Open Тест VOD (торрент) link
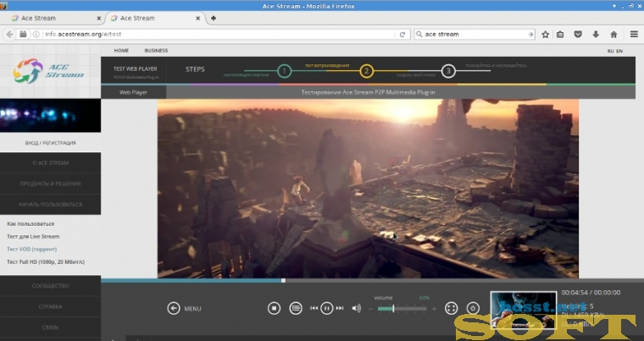This screenshot has height=341, width=644. point(32,249)
